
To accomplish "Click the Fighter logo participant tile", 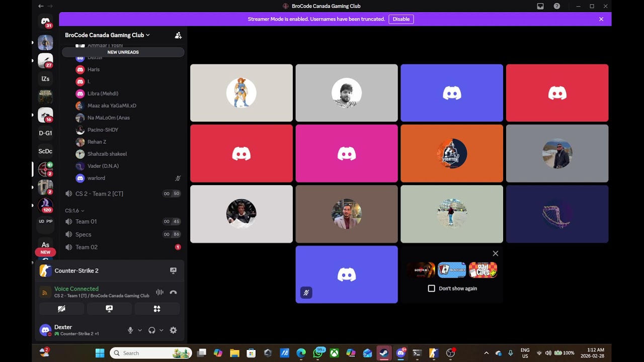I will pyautogui.click(x=452, y=153).
